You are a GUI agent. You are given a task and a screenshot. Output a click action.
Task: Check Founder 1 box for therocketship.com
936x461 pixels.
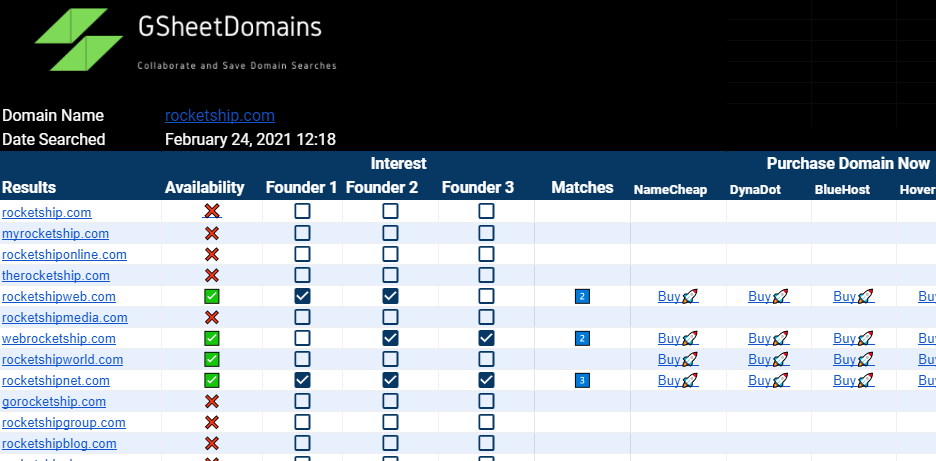(x=303, y=275)
